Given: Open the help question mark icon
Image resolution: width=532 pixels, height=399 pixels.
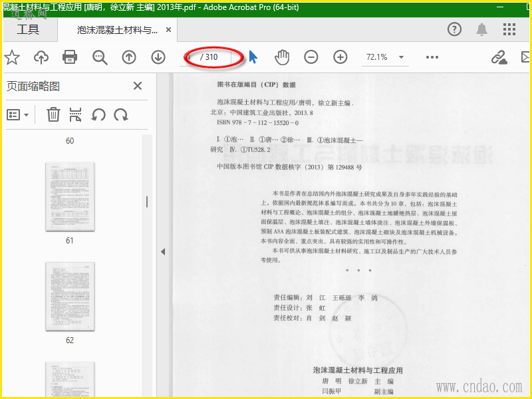Looking at the screenshot, I should 454,29.
